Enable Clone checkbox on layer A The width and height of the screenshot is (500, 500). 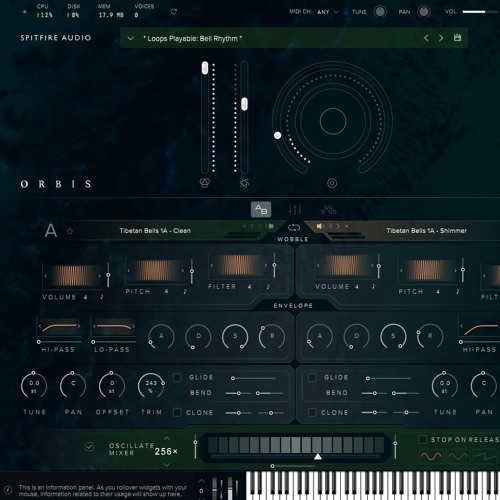click(x=177, y=413)
